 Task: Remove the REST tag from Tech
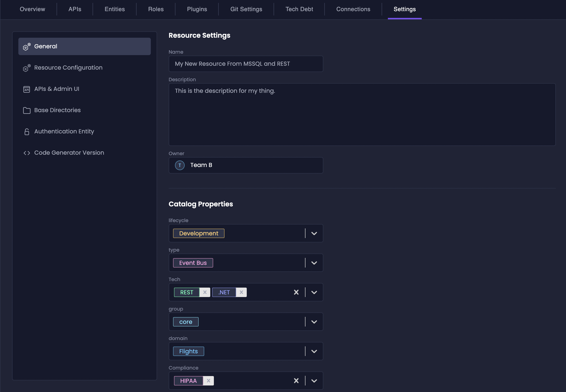(x=205, y=292)
